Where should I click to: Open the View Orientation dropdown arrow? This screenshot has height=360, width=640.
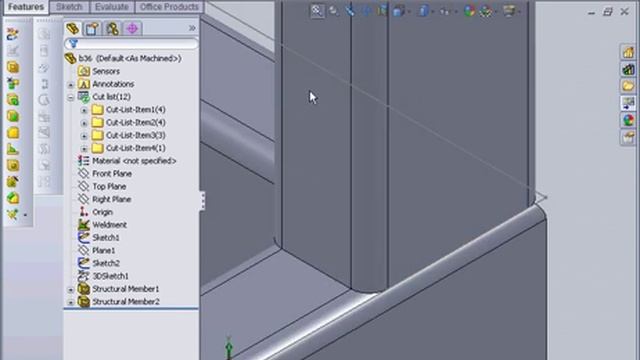pyautogui.click(x=409, y=12)
